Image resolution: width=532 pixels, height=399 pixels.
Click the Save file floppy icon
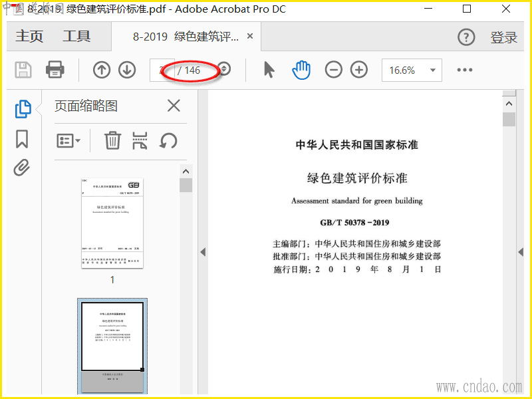[23, 70]
